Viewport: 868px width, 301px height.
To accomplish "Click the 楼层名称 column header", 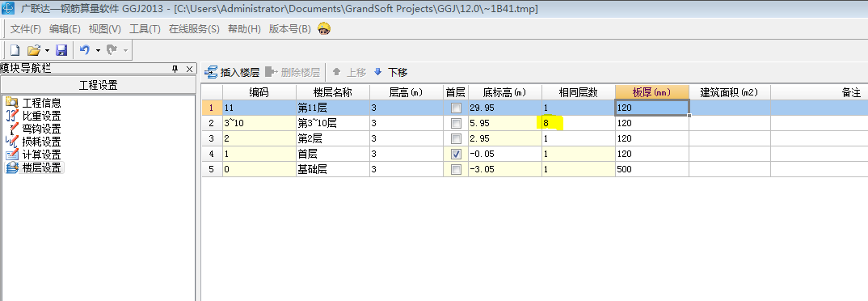I will point(333,92).
